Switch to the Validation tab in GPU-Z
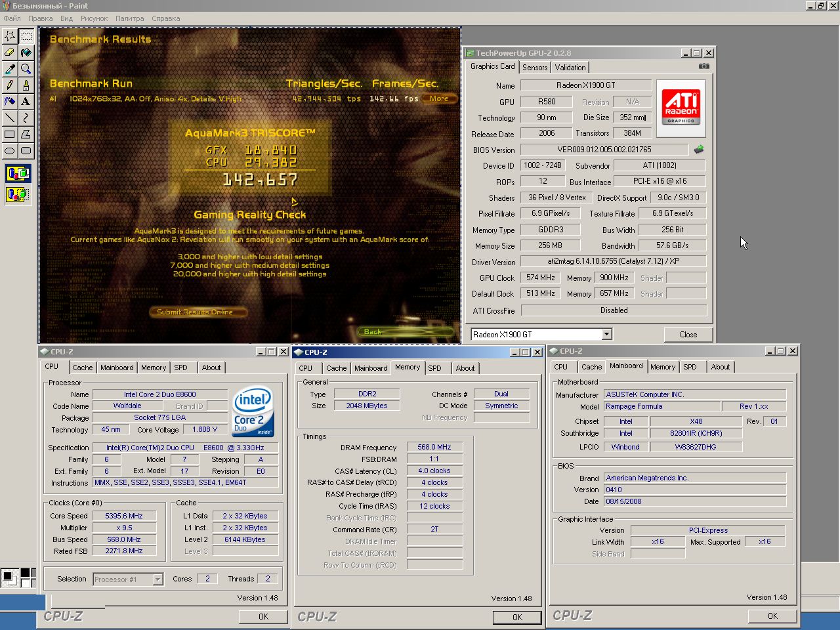This screenshot has height=630, width=840. click(x=570, y=68)
